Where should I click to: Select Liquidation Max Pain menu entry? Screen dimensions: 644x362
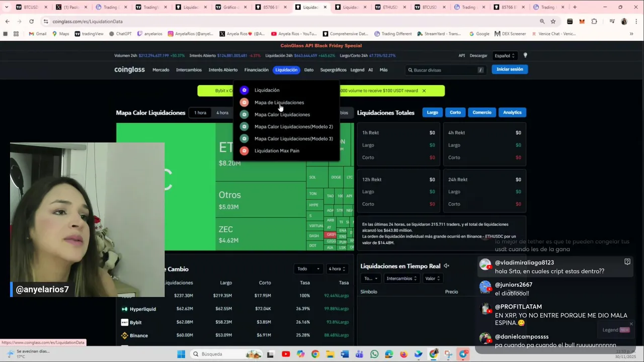[x=277, y=150]
